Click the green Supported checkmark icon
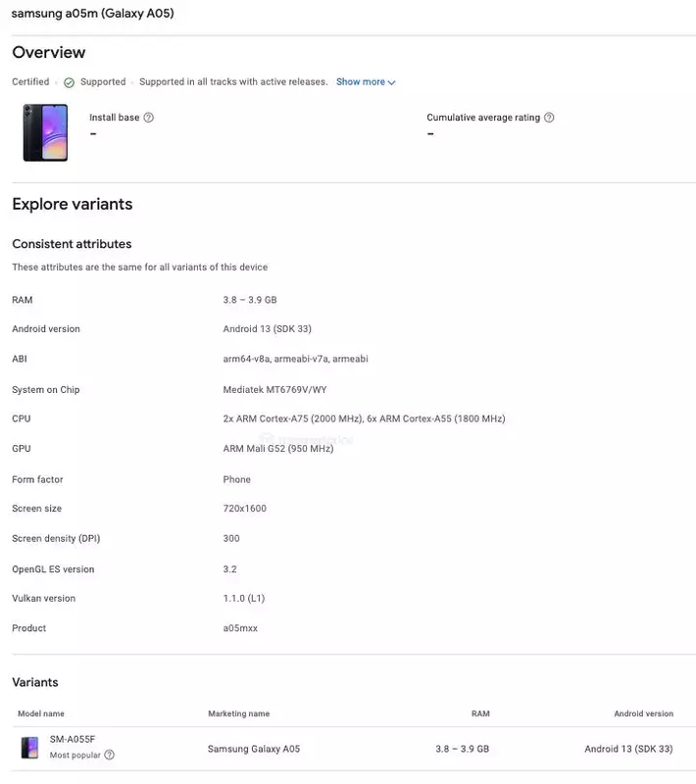The width and height of the screenshot is (696, 784). tap(69, 82)
